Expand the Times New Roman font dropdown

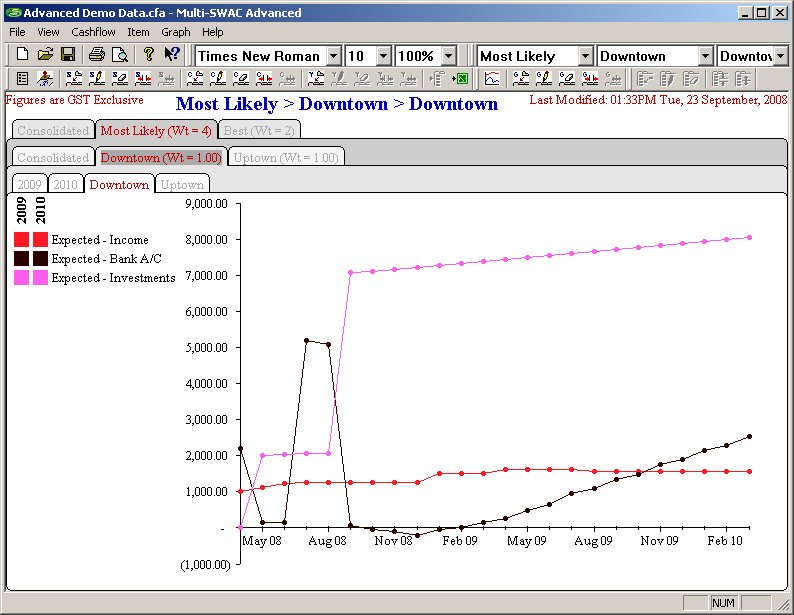[333, 56]
